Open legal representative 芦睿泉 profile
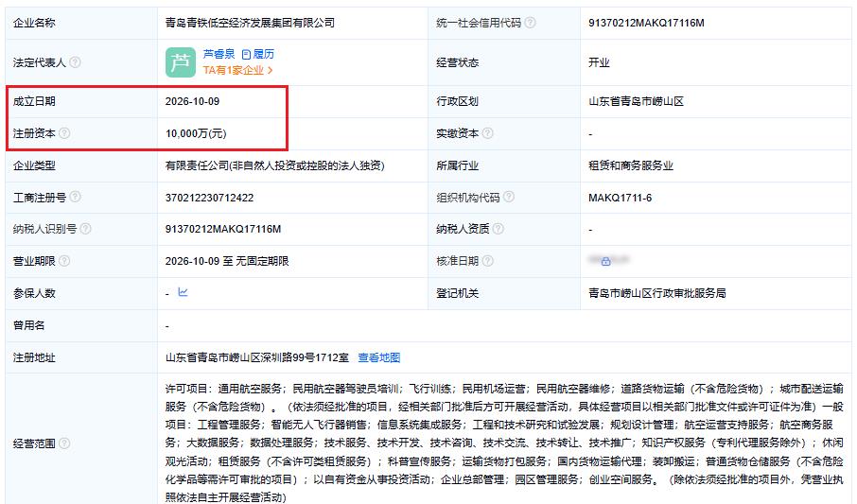The image size is (857, 504). tap(219, 54)
